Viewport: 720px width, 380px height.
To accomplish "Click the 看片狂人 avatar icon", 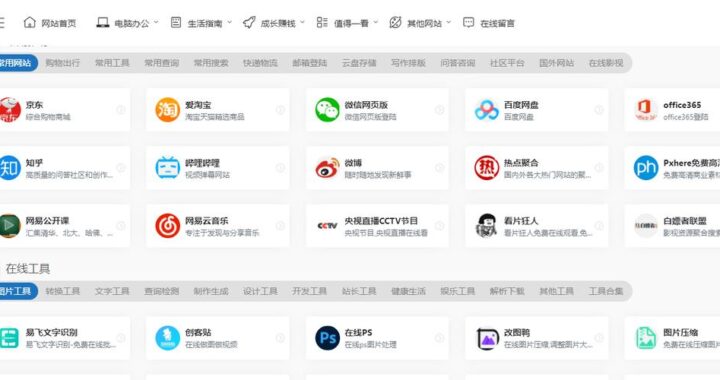I will 486,226.
